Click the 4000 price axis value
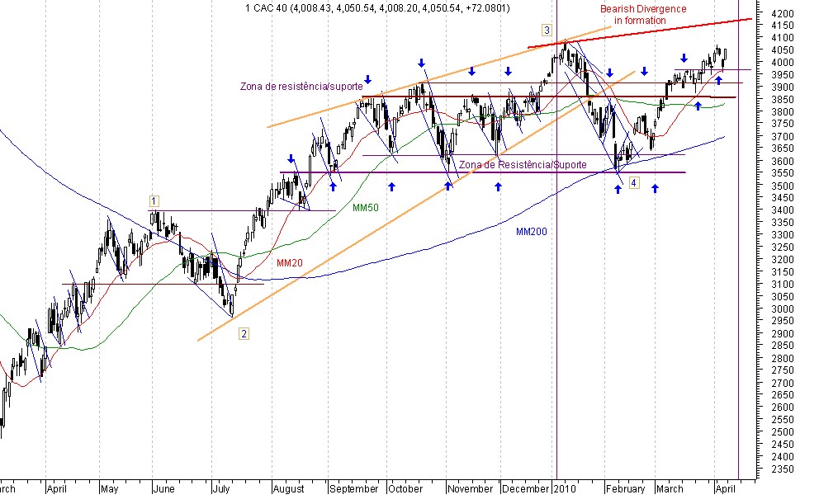Viewport: 819px width, 504px height. click(x=782, y=63)
